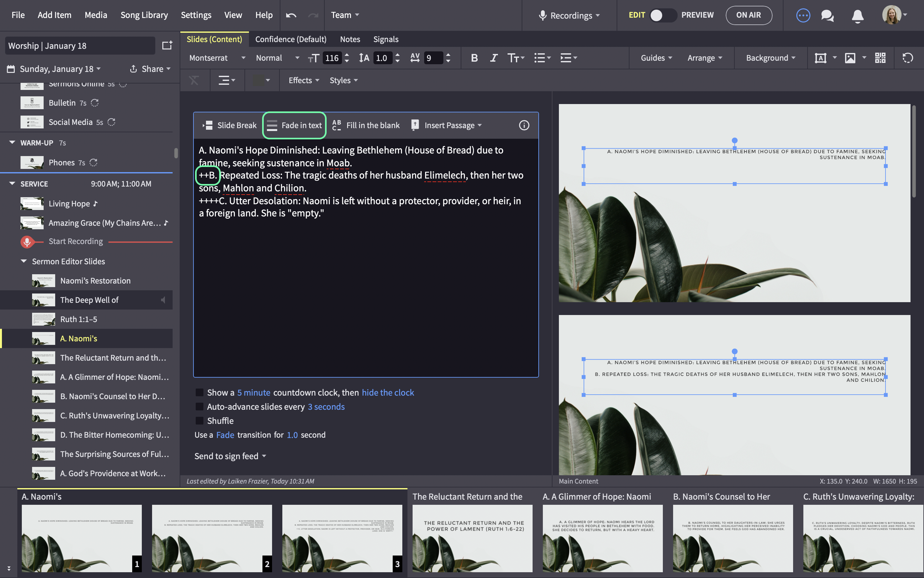
Task: Open the Guides dropdown
Action: click(656, 58)
